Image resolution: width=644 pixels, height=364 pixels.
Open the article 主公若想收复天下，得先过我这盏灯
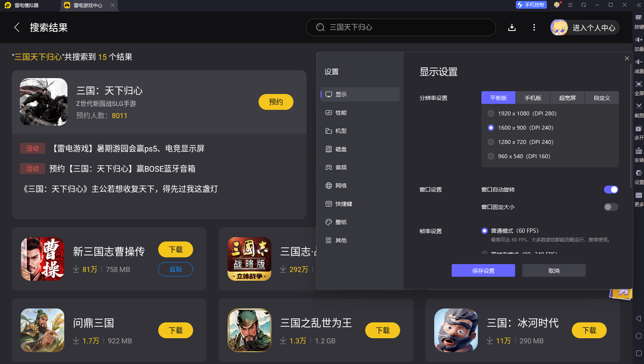[x=119, y=189]
